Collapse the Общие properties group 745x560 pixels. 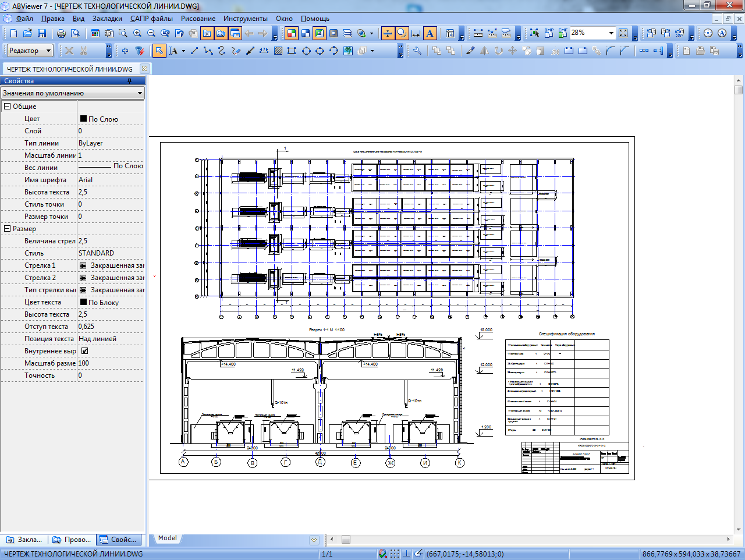pyautogui.click(x=8, y=107)
